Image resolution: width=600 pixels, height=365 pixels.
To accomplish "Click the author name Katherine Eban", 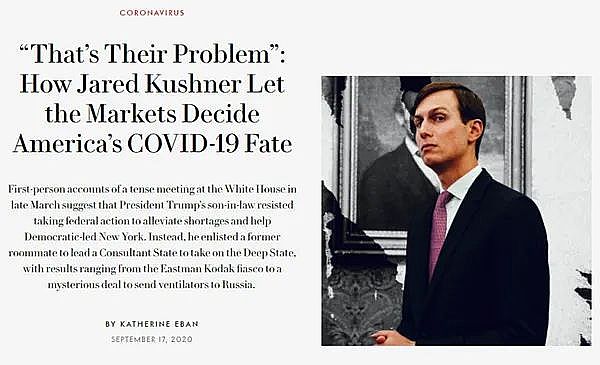I will tap(160, 324).
